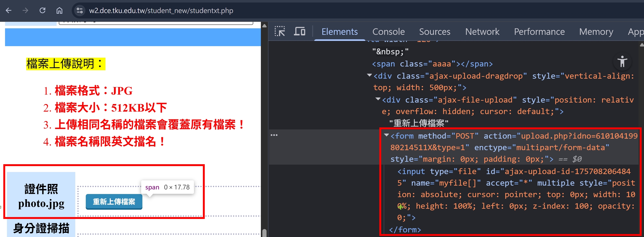Click the 證件照 photo.jpg label cell

pos(41,194)
